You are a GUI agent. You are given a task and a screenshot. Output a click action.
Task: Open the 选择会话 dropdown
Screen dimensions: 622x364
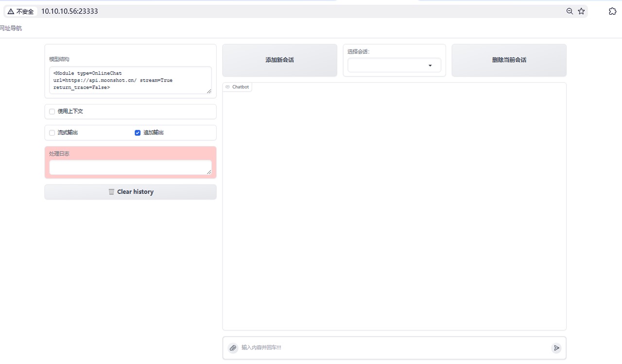(x=395, y=65)
